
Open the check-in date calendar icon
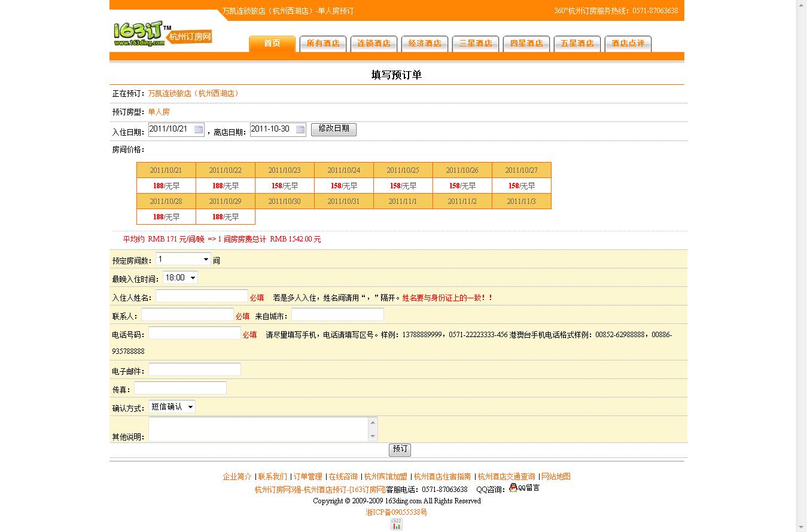click(x=199, y=130)
